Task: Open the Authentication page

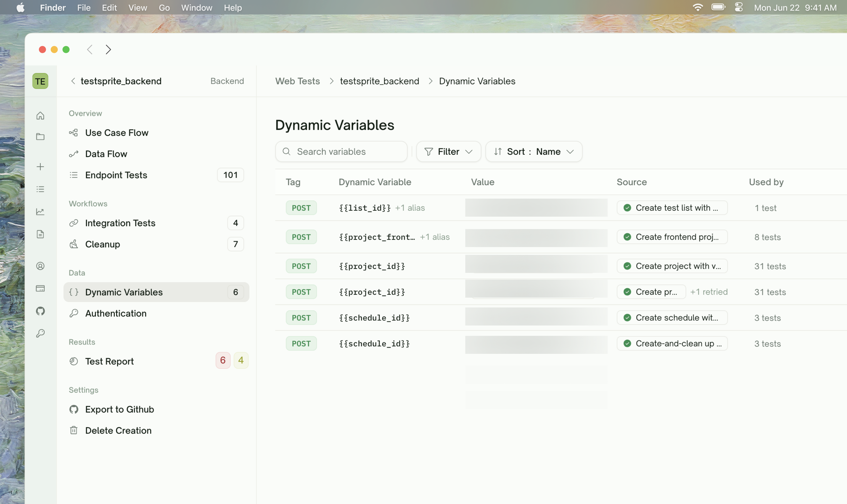Action: 156,313
